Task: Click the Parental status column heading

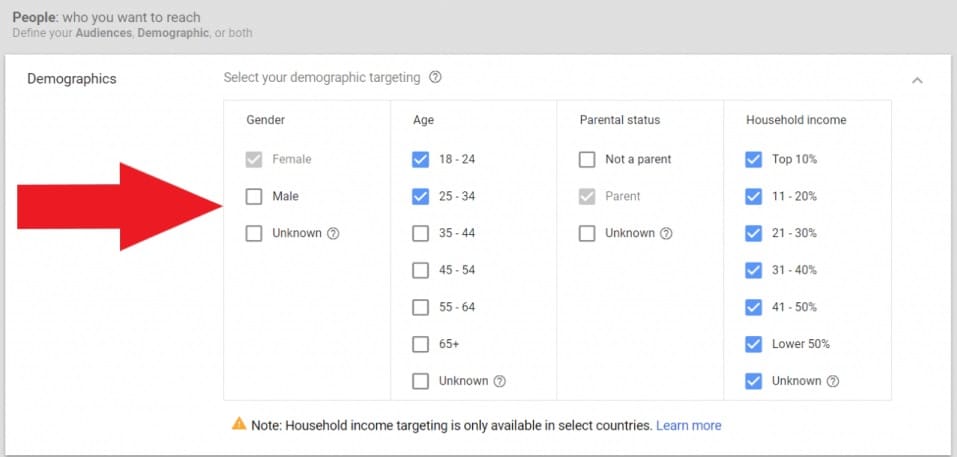Action: 619,120
